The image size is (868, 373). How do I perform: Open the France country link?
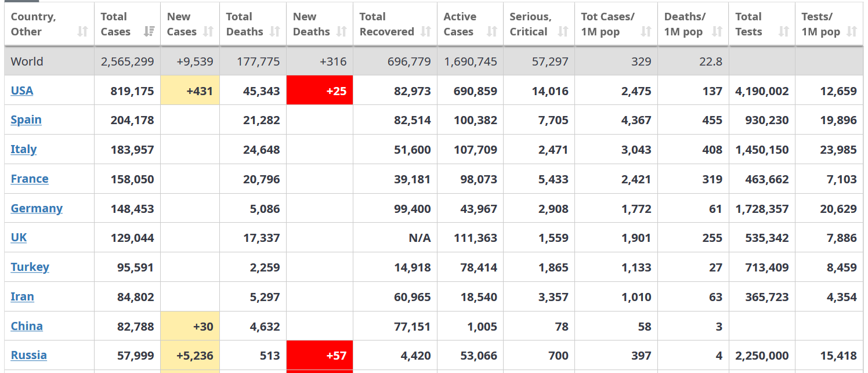30,179
